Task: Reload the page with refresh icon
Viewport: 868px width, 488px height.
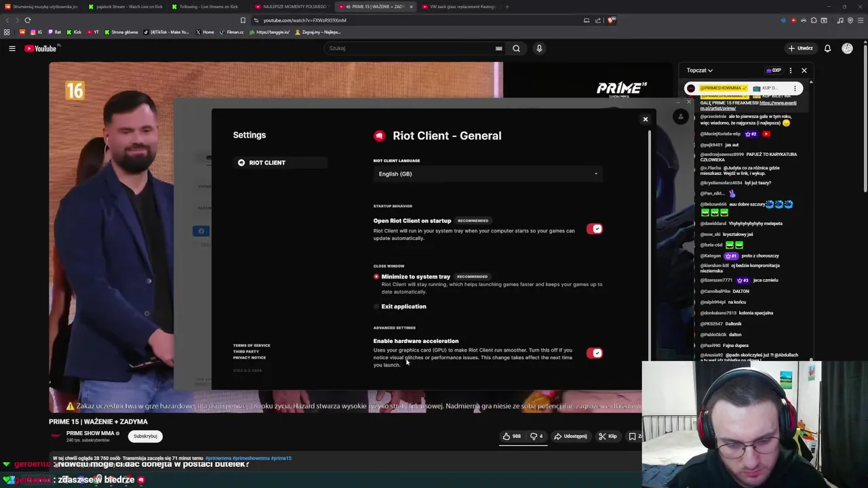Action: tap(27, 20)
